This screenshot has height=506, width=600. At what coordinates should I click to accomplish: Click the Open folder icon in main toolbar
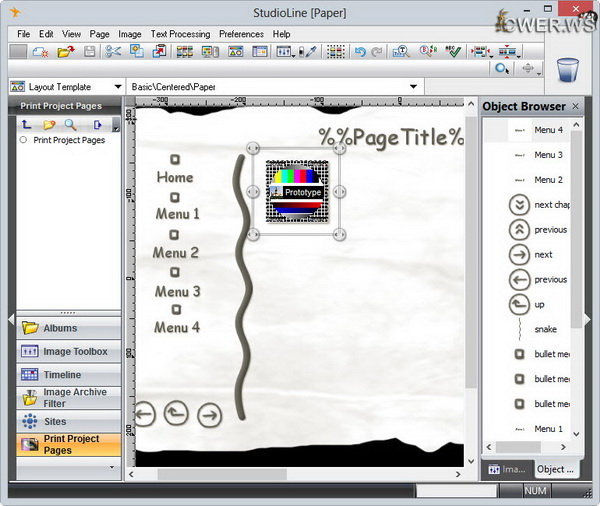(66, 51)
